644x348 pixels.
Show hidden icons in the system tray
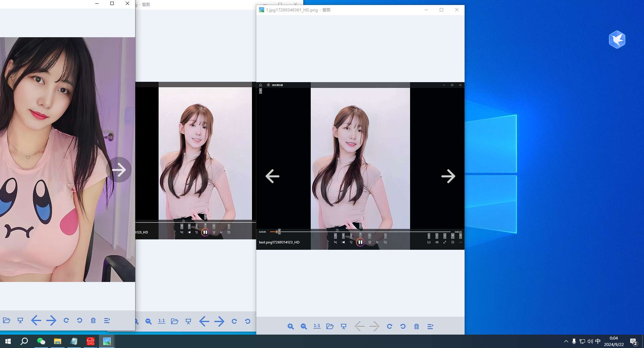[x=566, y=341]
